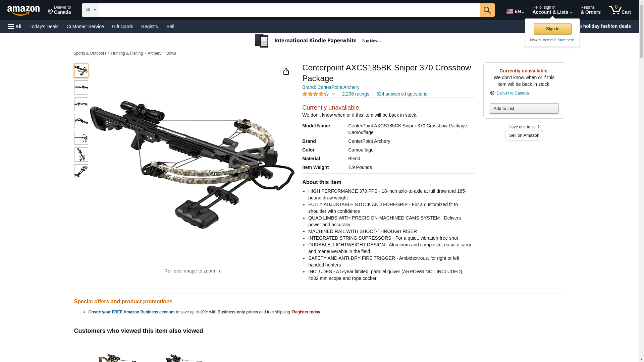Click the Amazon logo
The width and height of the screenshot is (644, 362).
23,10
